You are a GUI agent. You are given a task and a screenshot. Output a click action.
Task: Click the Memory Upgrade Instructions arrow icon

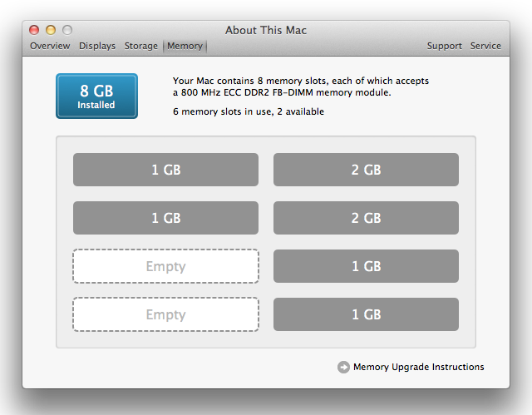click(x=343, y=367)
